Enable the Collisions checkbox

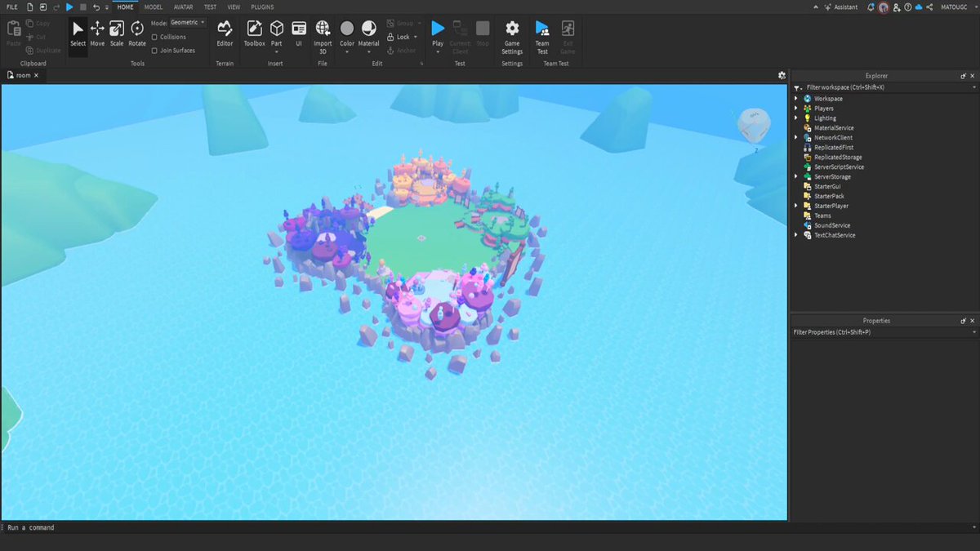(155, 37)
